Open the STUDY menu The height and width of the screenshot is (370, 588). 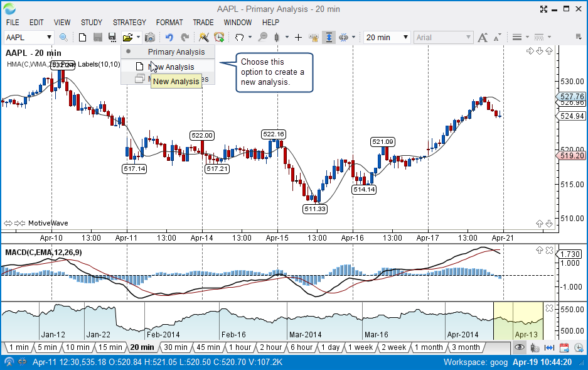pos(92,23)
